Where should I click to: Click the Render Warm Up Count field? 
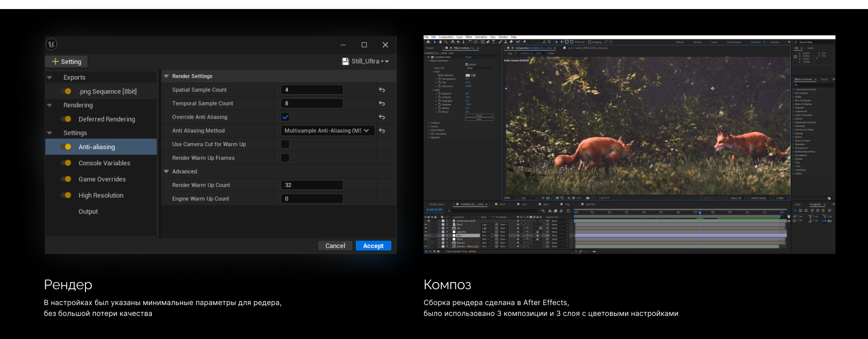tap(312, 185)
